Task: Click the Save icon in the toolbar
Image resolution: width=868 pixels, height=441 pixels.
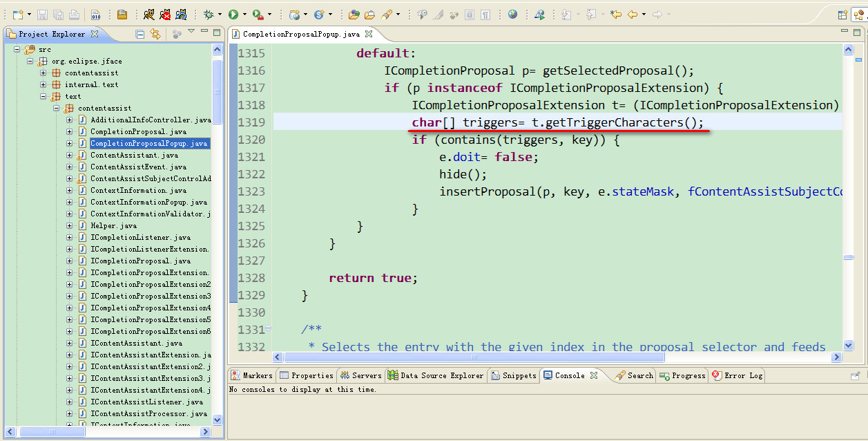Action: coord(42,14)
